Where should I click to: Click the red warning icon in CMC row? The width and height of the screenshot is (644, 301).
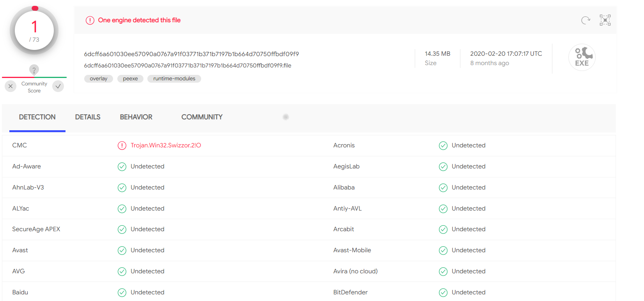(x=122, y=145)
